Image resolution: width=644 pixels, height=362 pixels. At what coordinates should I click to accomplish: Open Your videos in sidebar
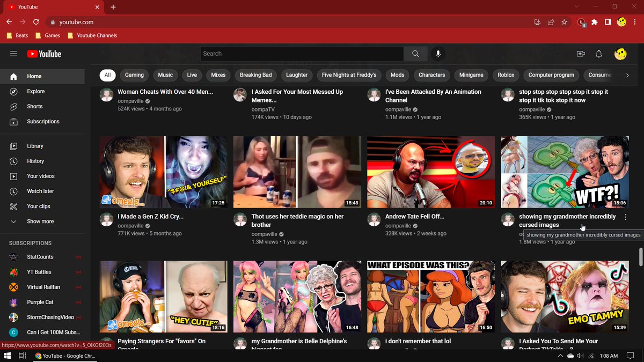coord(42,176)
